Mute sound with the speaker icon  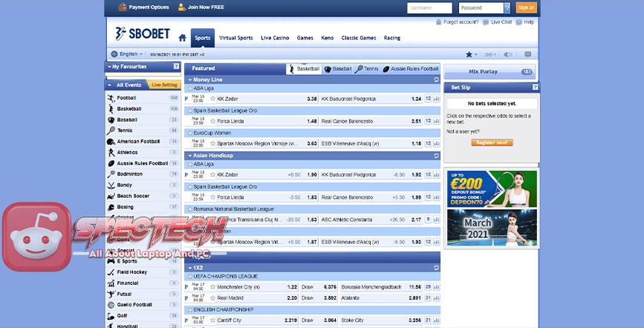508,54
